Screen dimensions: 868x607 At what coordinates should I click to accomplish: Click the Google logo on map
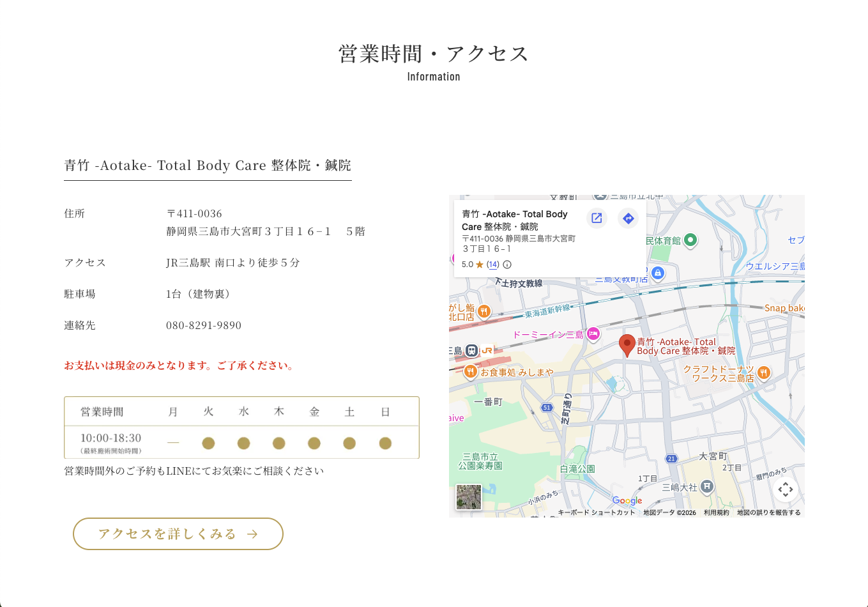click(x=627, y=501)
